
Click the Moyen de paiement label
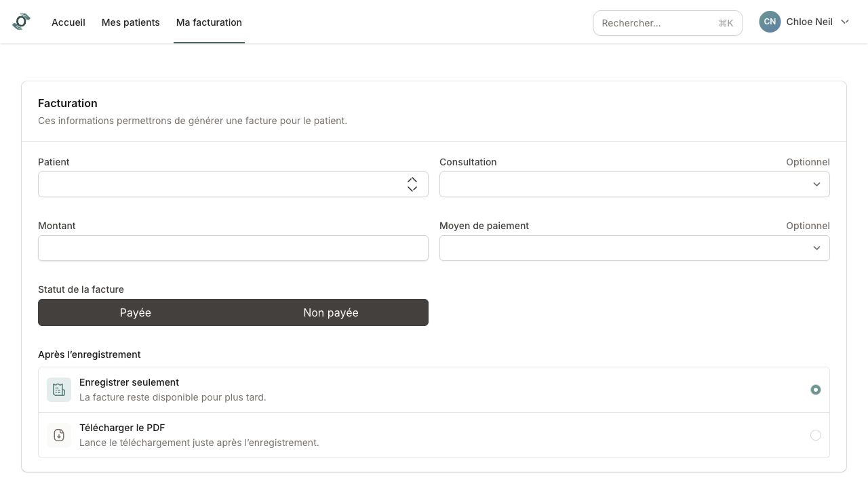coord(484,226)
